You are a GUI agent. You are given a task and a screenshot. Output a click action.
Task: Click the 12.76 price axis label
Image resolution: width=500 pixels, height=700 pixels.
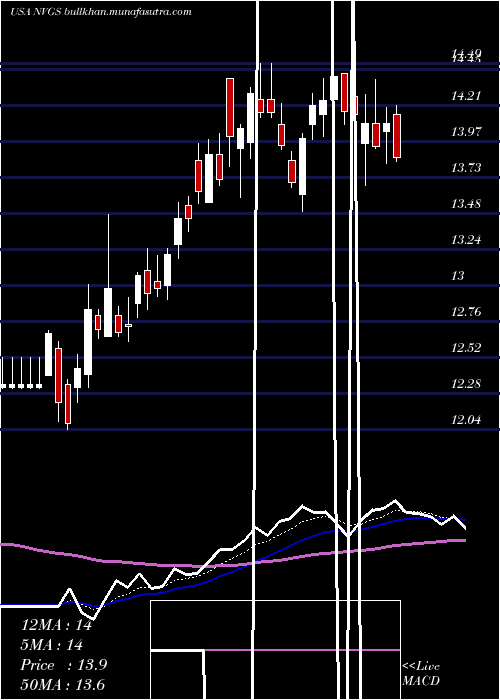coord(466,312)
